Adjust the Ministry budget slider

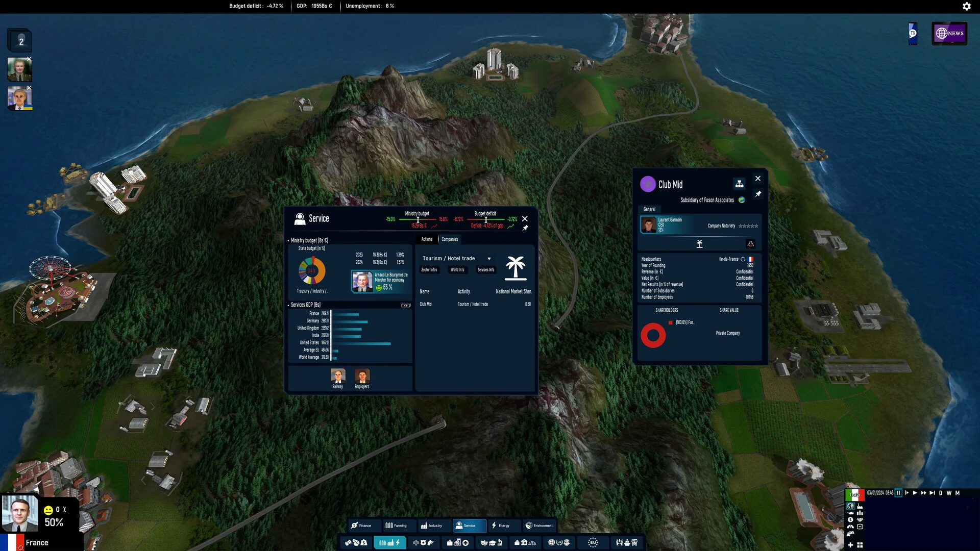coord(418,220)
